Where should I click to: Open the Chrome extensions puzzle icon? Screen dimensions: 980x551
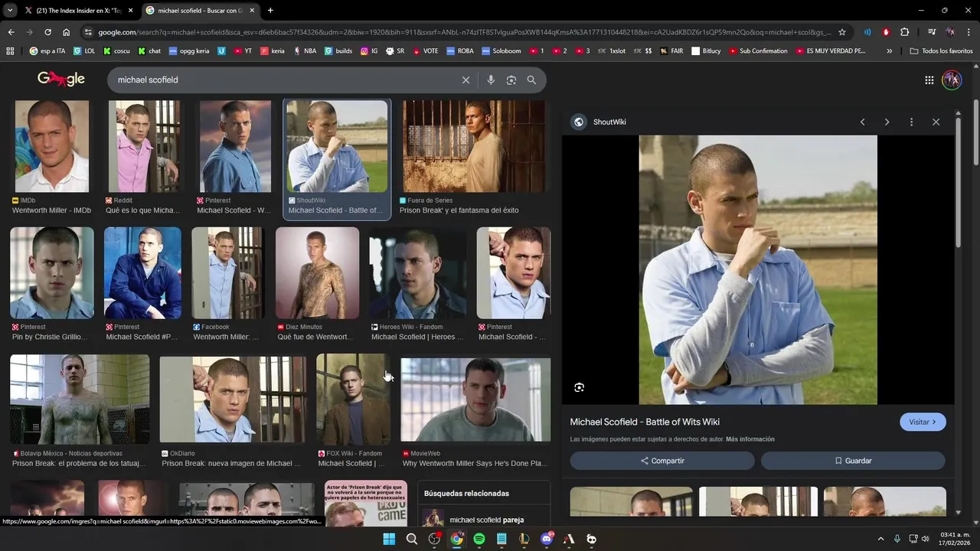[904, 32]
